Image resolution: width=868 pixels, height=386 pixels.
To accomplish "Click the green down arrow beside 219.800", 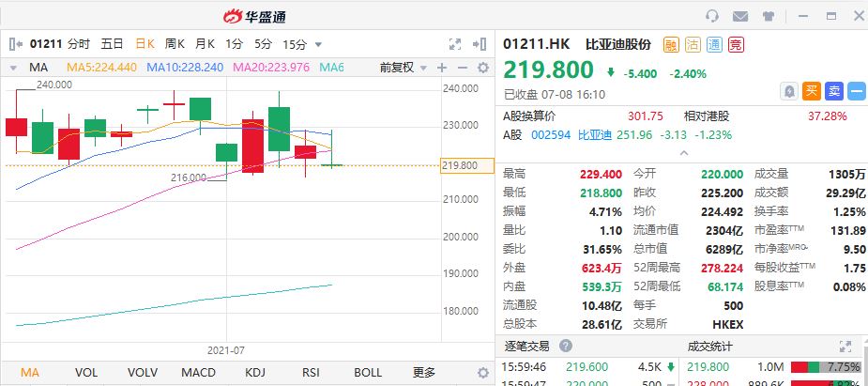I will (611, 72).
